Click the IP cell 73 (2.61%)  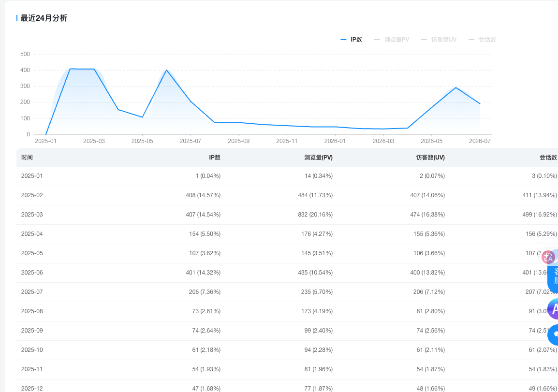(206, 311)
